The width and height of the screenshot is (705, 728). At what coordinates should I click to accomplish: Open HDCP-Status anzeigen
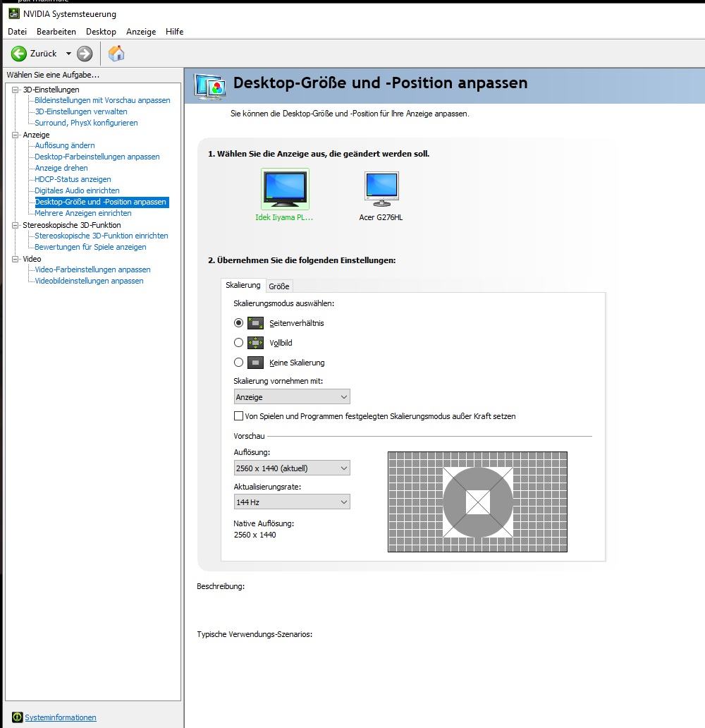click(x=73, y=179)
